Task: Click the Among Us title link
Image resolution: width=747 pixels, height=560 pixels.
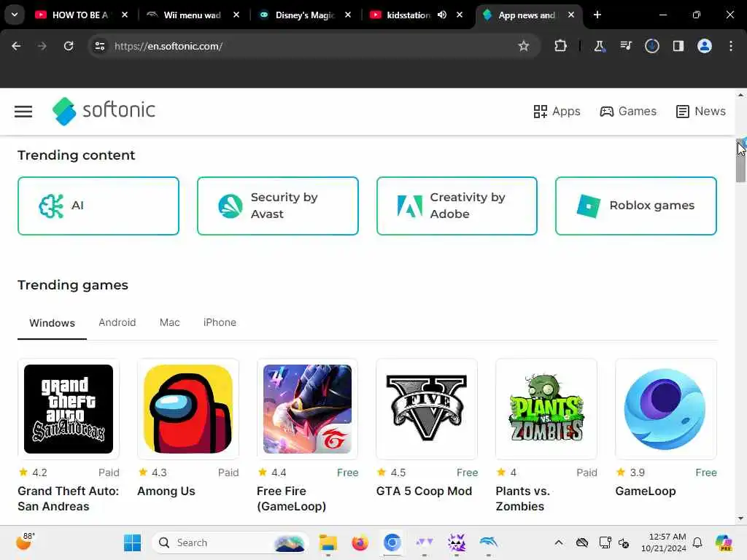Action: point(166,491)
